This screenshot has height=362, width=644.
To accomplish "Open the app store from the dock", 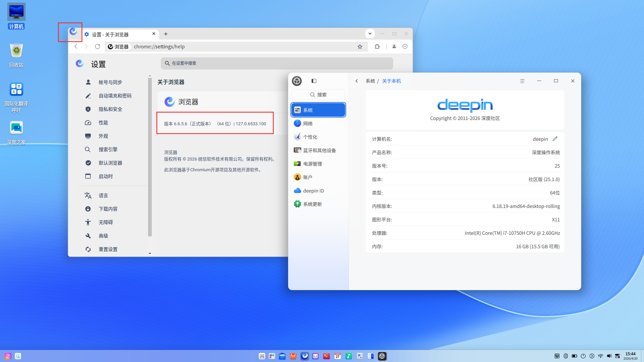I will [x=293, y=356].
